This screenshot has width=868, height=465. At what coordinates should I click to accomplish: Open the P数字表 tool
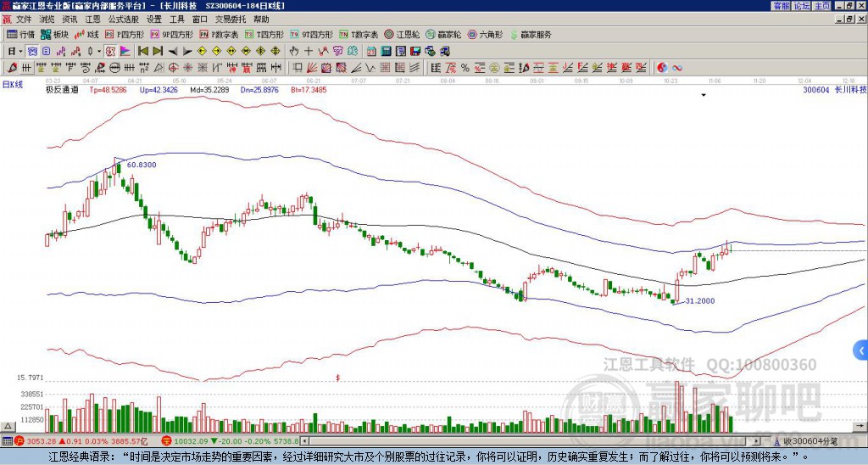coord(220,34)
